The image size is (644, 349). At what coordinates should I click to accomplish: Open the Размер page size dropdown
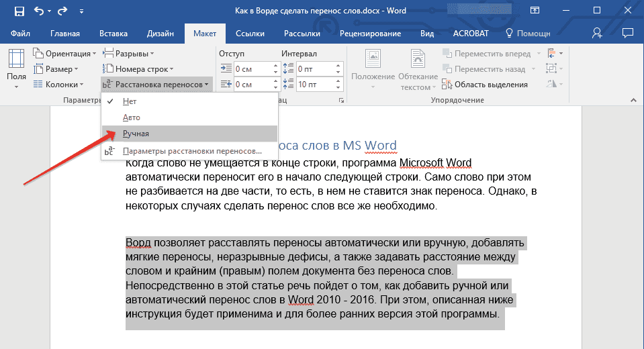pos(56,69)
